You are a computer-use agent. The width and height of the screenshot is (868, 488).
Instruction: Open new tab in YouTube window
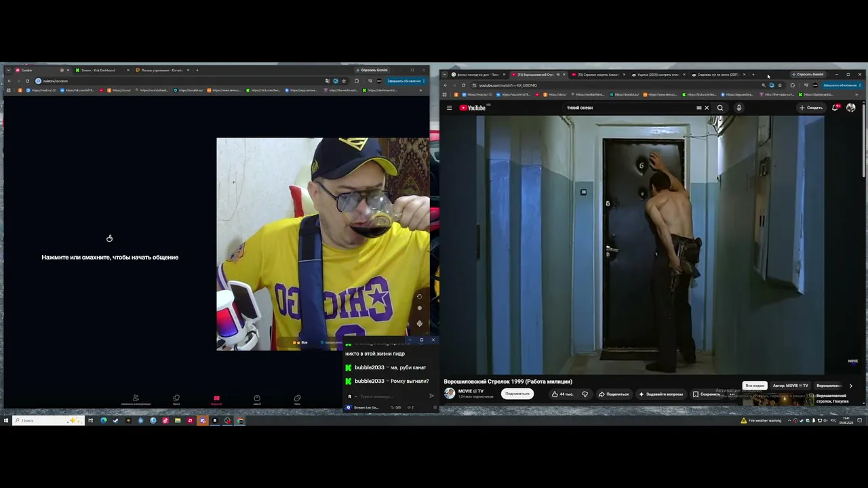tap(753, 75)
